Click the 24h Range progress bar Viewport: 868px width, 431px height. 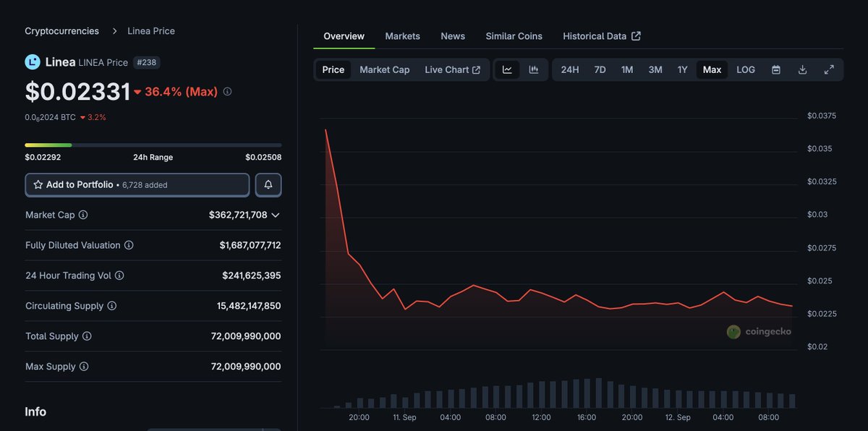[x=153, y=145]
